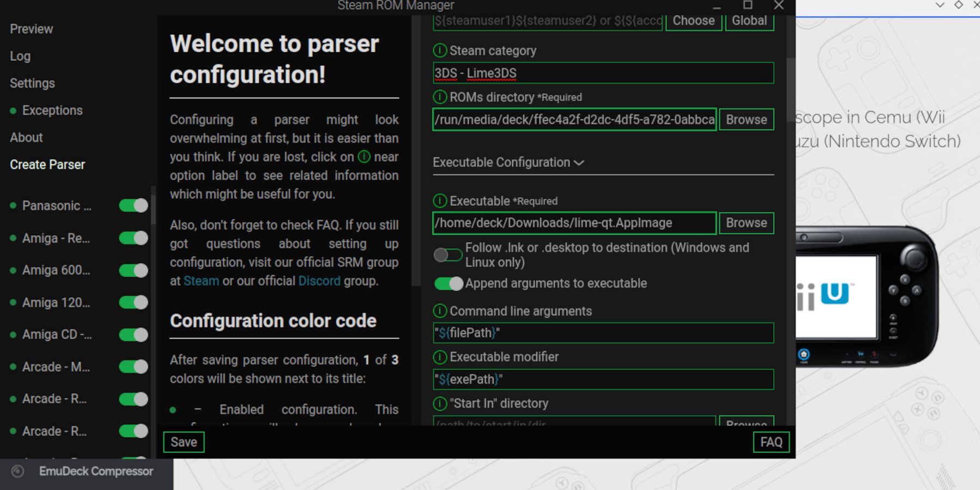Toggle Panasonic parser switch
The width and height of the screenshot is (980, 490).
[x=133, y=205]
